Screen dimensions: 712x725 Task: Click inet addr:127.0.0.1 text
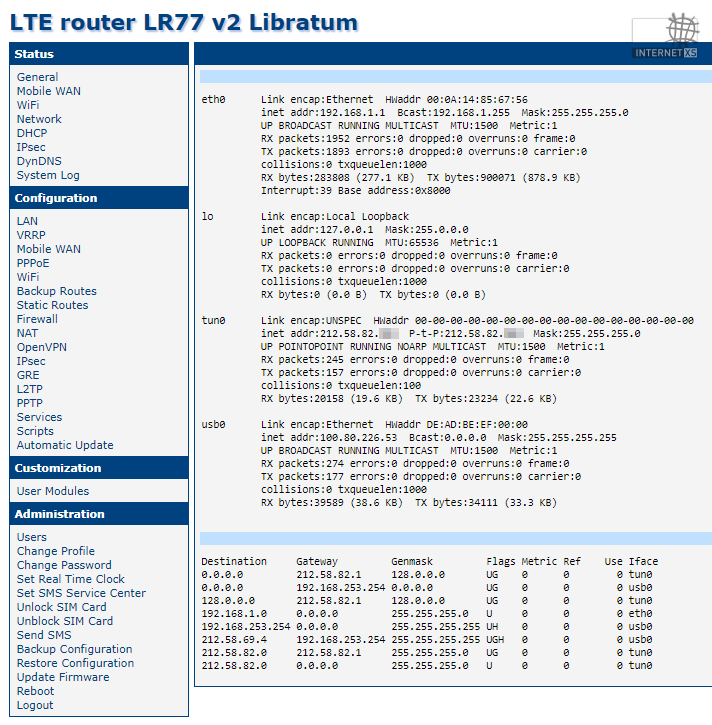coord(317,229)
